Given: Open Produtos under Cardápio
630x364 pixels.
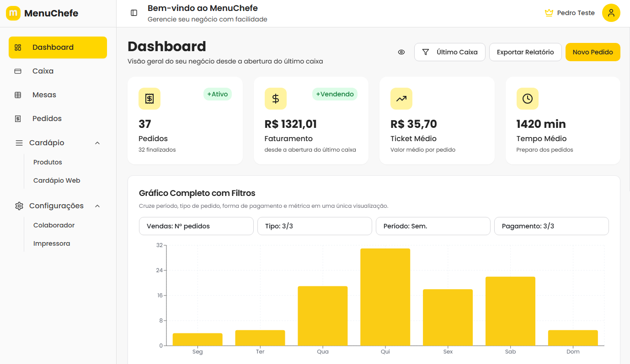Looking at the screenshot, I should [48, 162].
